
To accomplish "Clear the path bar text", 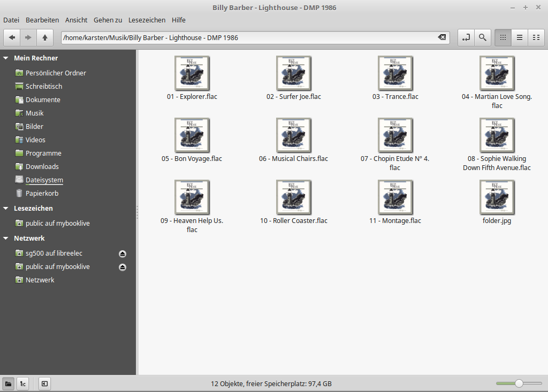I will pyautogui.click(x=442, y=37).
